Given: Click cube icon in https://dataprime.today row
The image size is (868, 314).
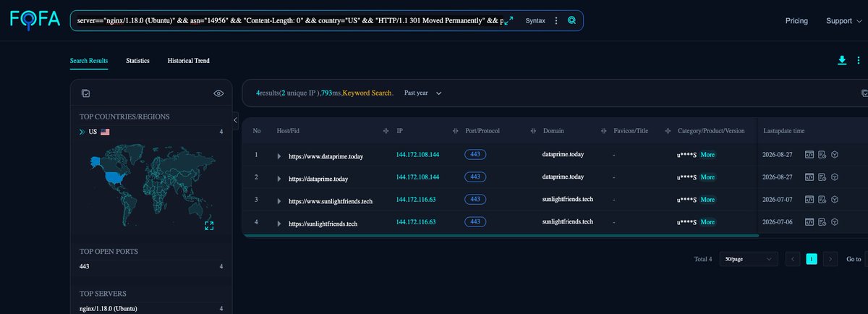Looking at the screenshot, I should [834, 177].
